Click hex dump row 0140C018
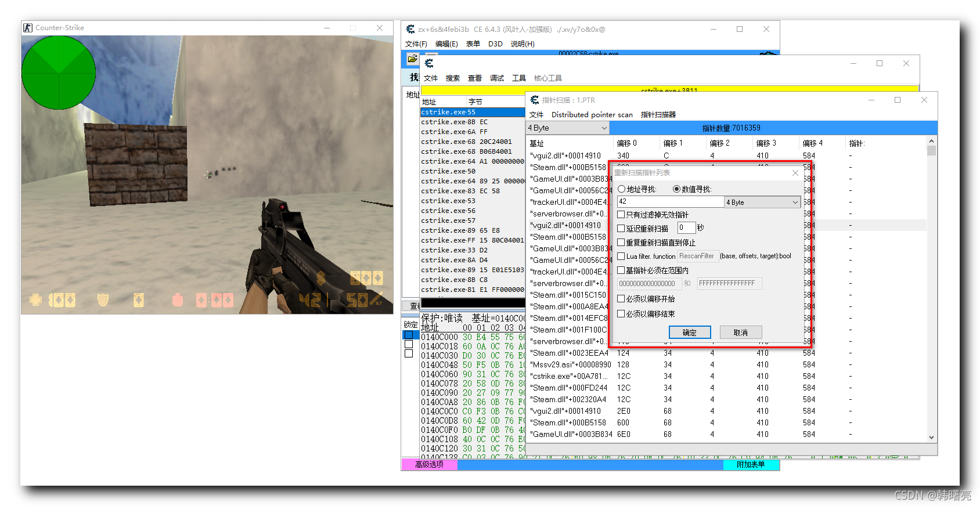980x506 pixels. pos(473,346)
